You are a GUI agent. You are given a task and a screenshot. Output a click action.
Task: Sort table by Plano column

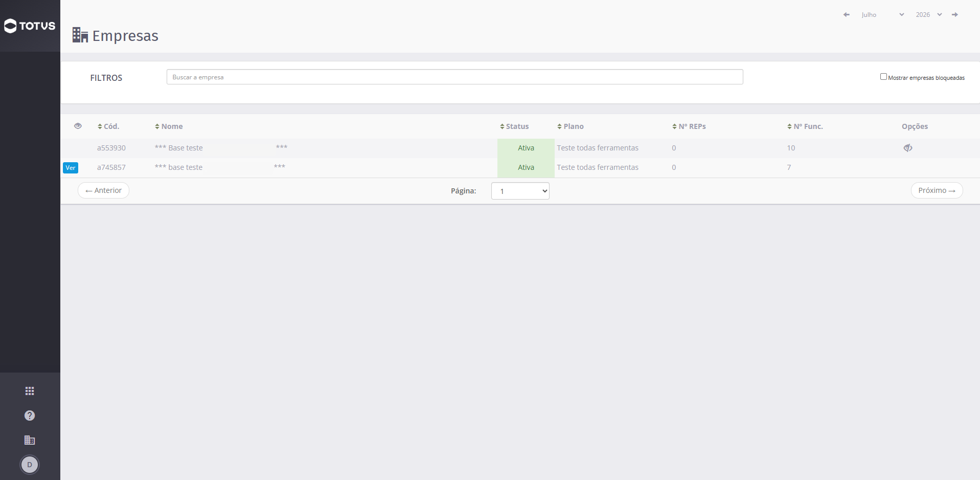(x=571, y=126)
